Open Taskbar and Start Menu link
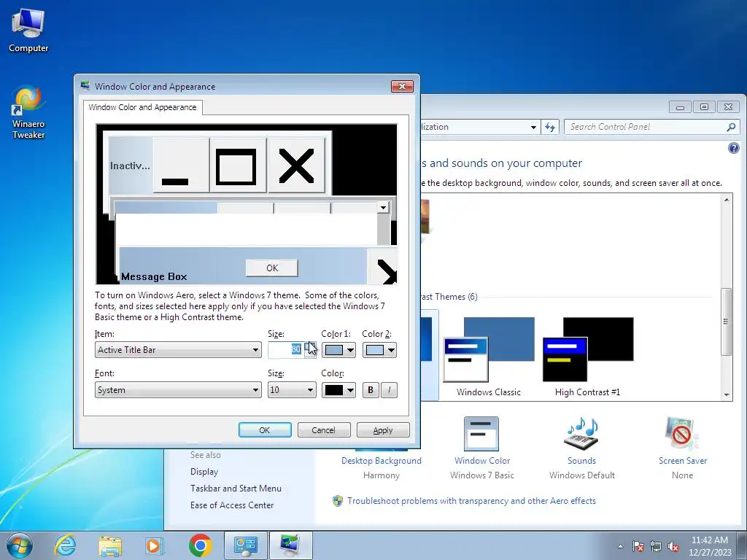This screenshot has width=747, height=560. [236, 489]
